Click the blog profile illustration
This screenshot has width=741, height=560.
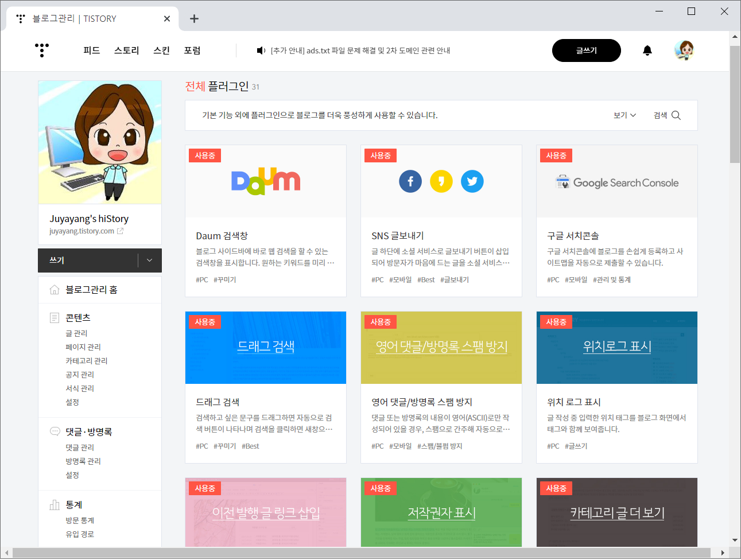(100, 142)
